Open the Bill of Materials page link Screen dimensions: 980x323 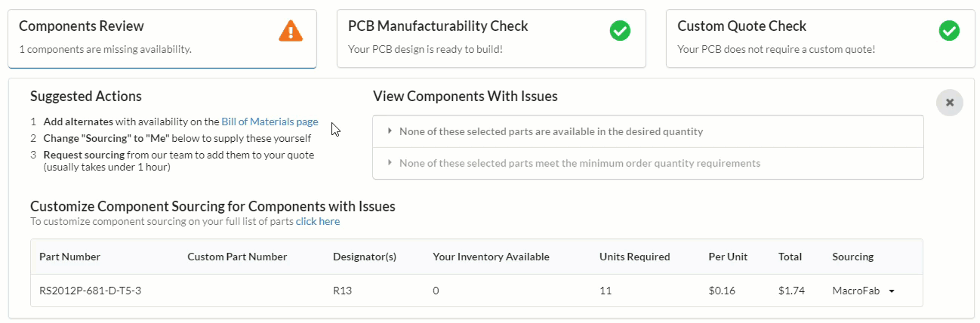pos(270,122)
